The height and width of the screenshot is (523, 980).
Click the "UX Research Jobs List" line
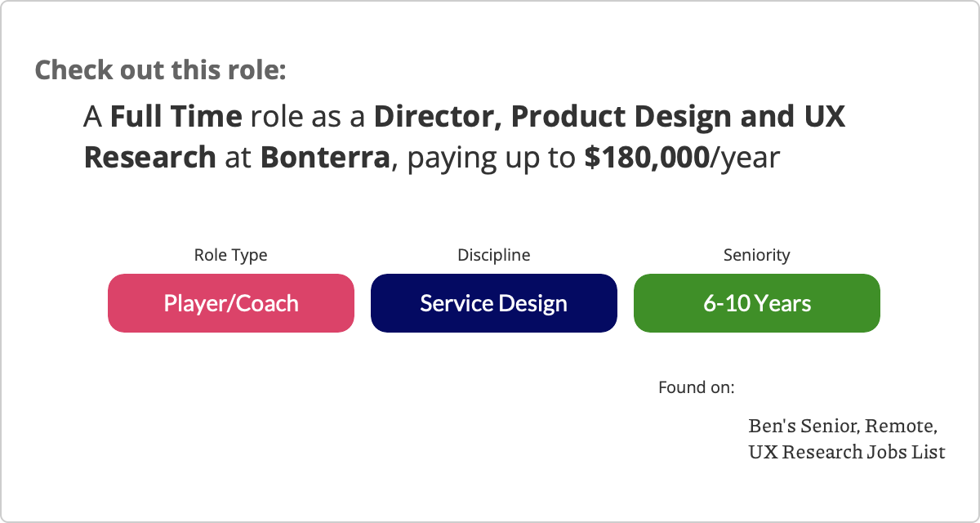pos(846,451)
